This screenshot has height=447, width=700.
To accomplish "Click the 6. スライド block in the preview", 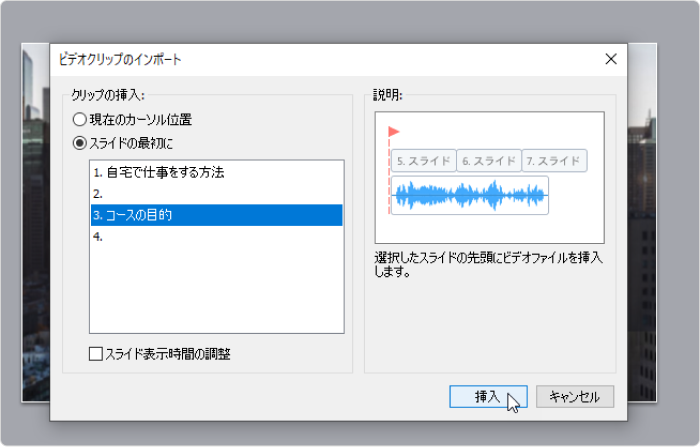I will [489, 161].
